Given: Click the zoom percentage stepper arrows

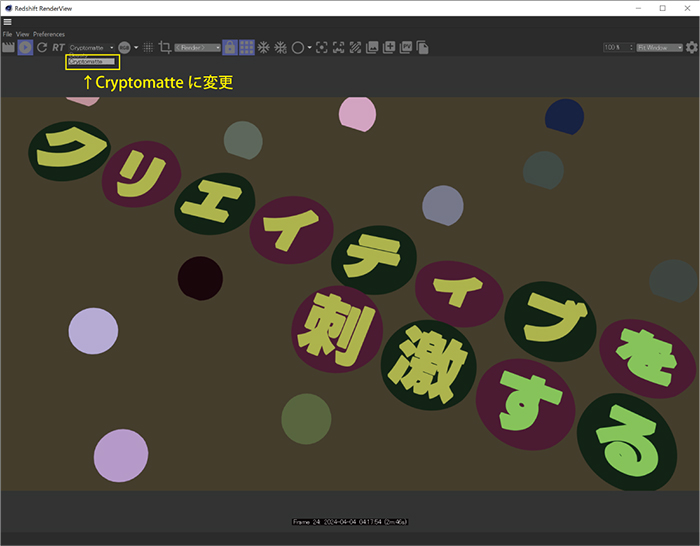Looking at the screenshot, I should (631, 47).
